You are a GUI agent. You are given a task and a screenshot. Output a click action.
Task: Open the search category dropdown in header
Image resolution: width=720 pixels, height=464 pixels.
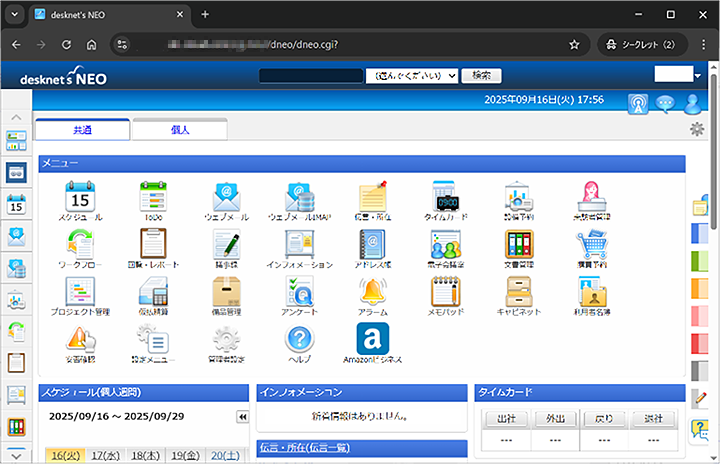click(413, 75)
